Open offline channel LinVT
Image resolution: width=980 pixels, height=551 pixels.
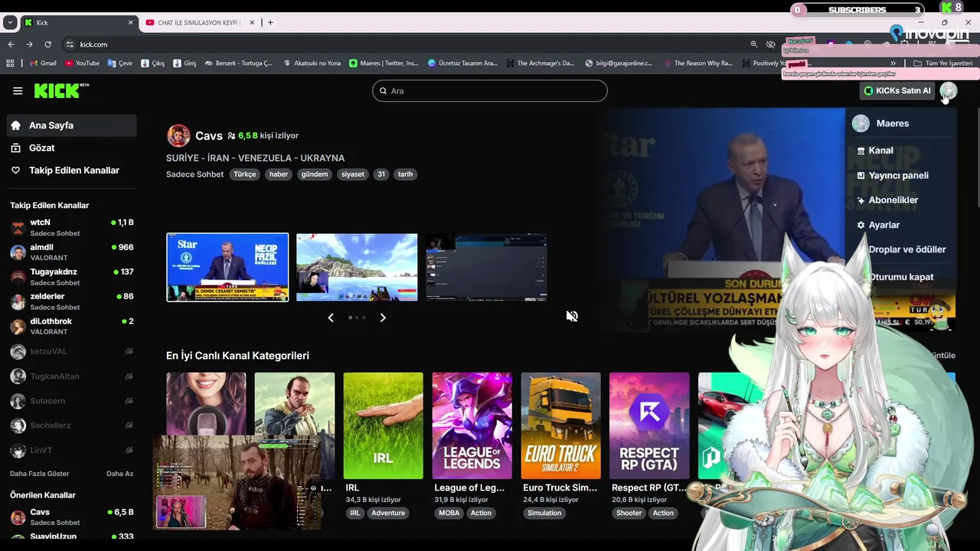pyautogui.click(x=72, y=450)
